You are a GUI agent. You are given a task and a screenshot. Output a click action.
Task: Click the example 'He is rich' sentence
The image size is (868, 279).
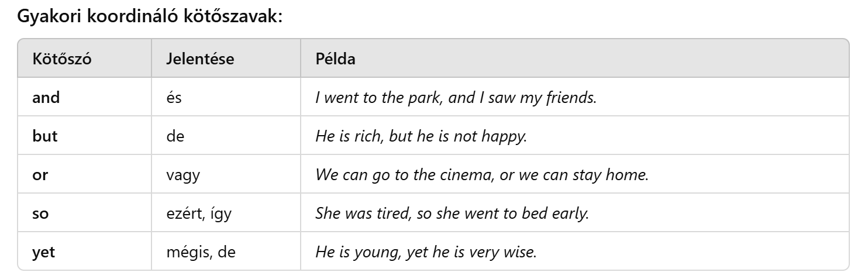tap(421, 136)
